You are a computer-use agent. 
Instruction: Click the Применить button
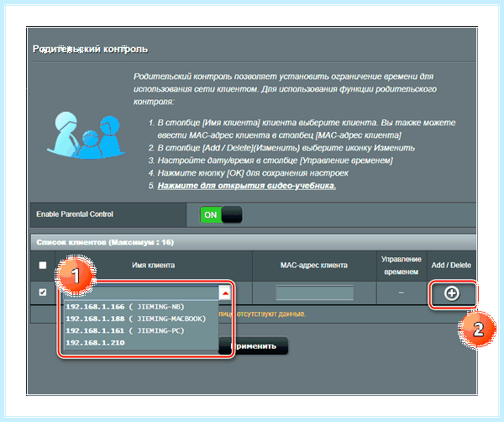click(254, 346)
